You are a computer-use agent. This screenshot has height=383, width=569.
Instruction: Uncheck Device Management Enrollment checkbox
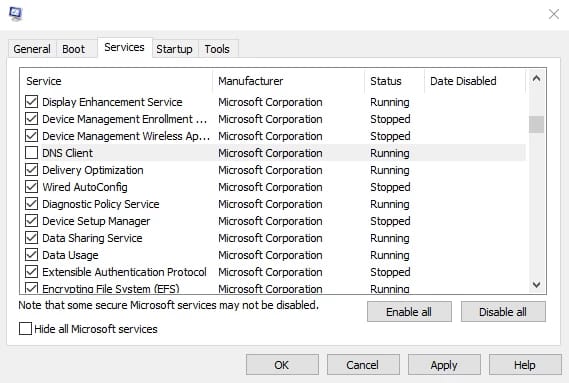(32, 119)
